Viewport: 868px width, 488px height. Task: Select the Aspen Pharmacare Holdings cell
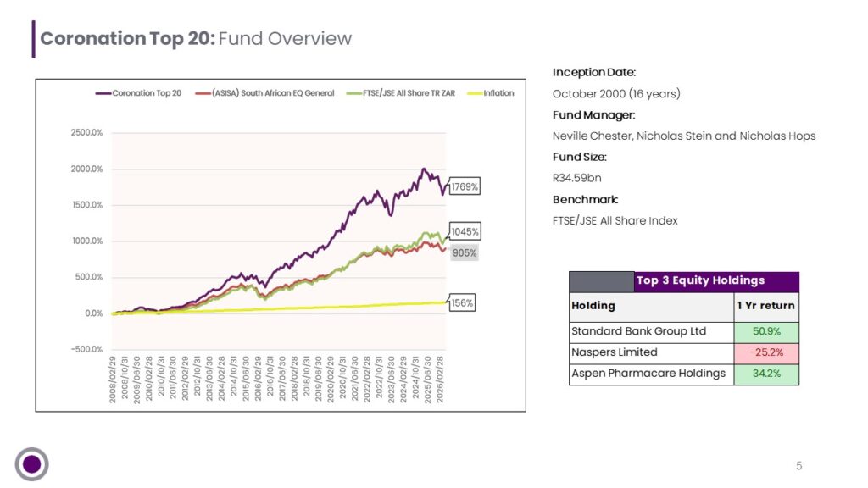coord(651,374)
